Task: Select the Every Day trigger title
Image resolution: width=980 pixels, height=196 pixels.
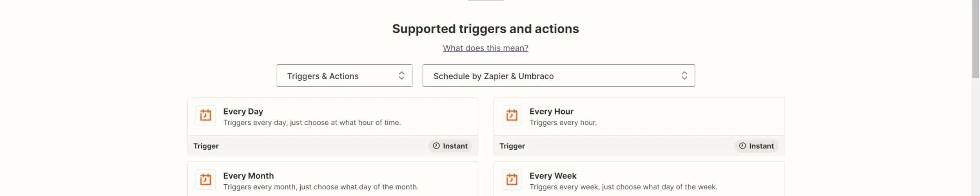Action: coord(243,112)
